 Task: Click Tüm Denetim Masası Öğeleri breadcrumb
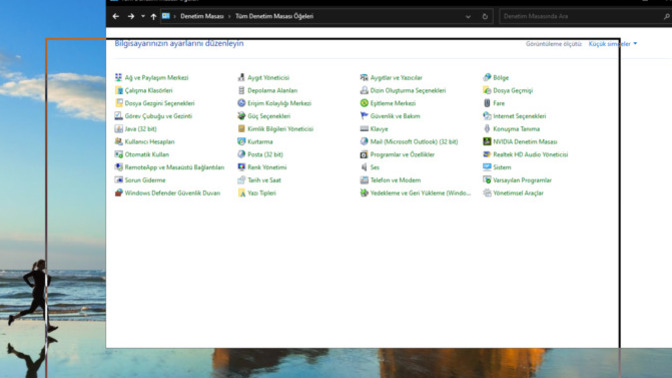274,16
